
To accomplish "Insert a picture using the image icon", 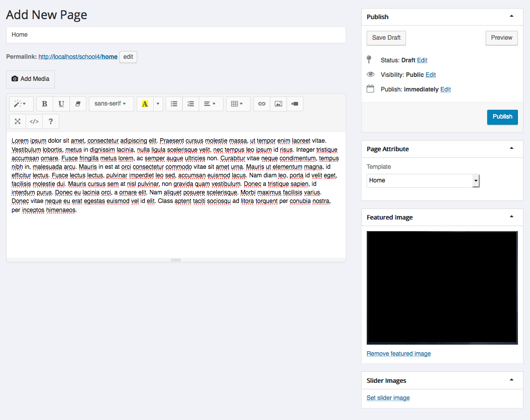I will click(x=278, y=104).
